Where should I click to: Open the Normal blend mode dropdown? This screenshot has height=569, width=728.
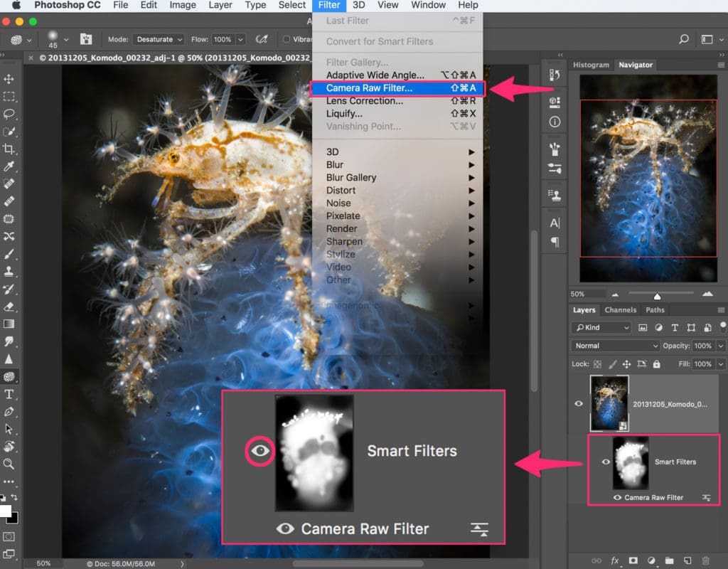click(615, 346)
